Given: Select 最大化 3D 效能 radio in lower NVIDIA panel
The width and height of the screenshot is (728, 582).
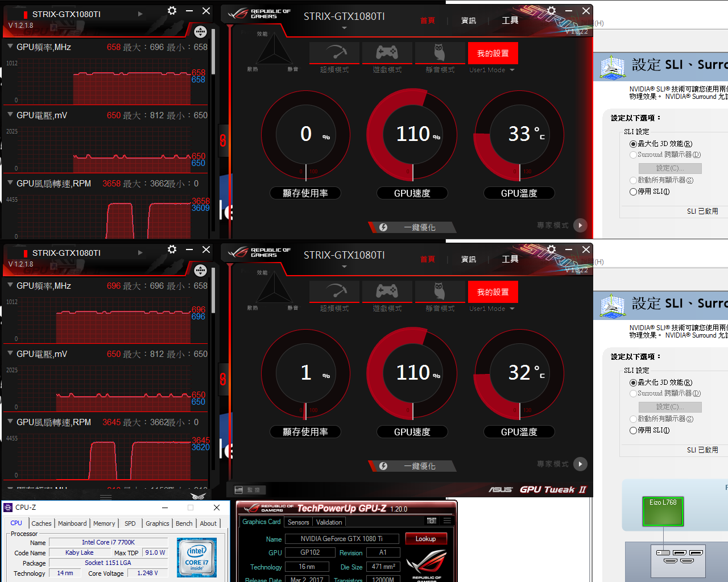Looking at the screenshot, I should pos(633,383).
